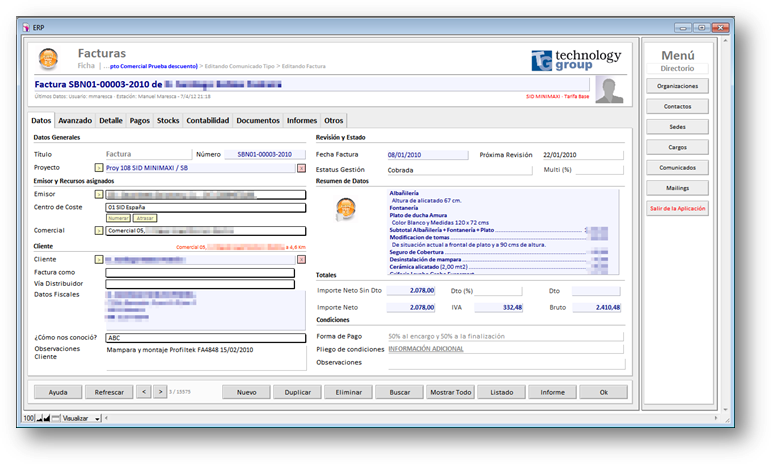Clear the Emisor field with red X
771x464 pixels.
coord(301,194)
